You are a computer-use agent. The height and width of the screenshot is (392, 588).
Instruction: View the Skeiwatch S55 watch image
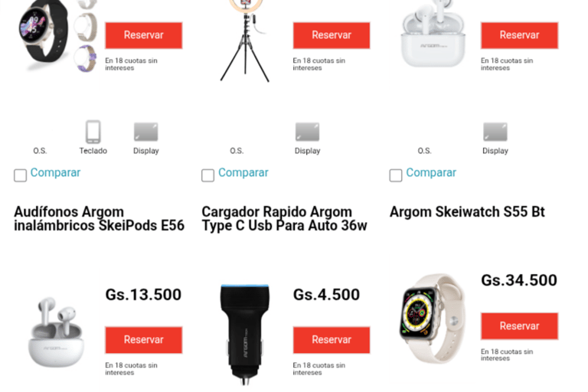click(x=433, y=318)
